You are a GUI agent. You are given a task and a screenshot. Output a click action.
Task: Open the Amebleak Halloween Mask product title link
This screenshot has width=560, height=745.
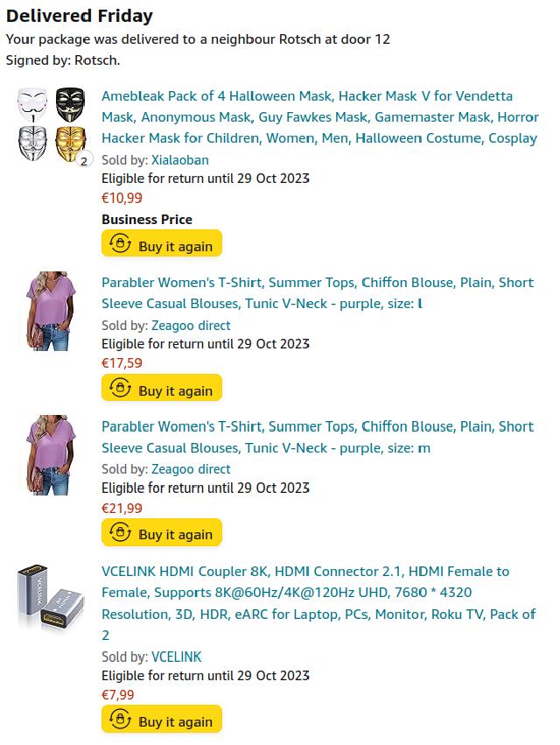point(320,117)
